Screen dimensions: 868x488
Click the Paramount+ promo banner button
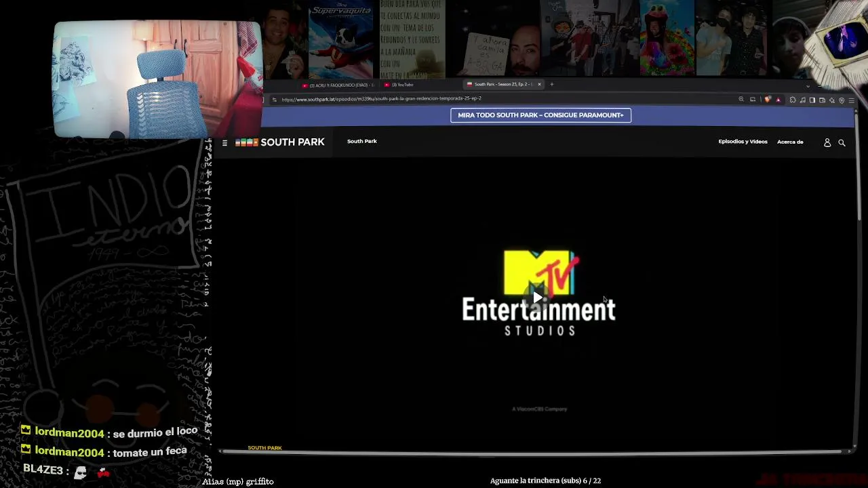coord(540,115)
